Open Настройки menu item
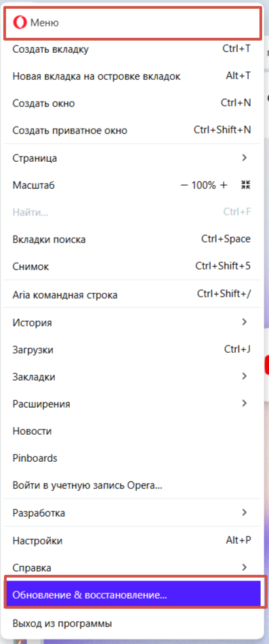269x644 pixels. pos(132,540)
